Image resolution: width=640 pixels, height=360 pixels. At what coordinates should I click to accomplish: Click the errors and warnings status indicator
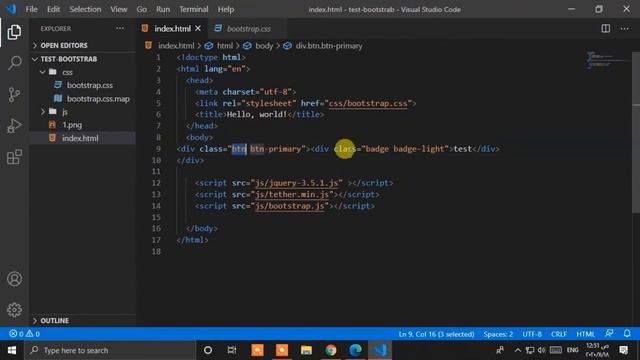[x=24, y=334]
